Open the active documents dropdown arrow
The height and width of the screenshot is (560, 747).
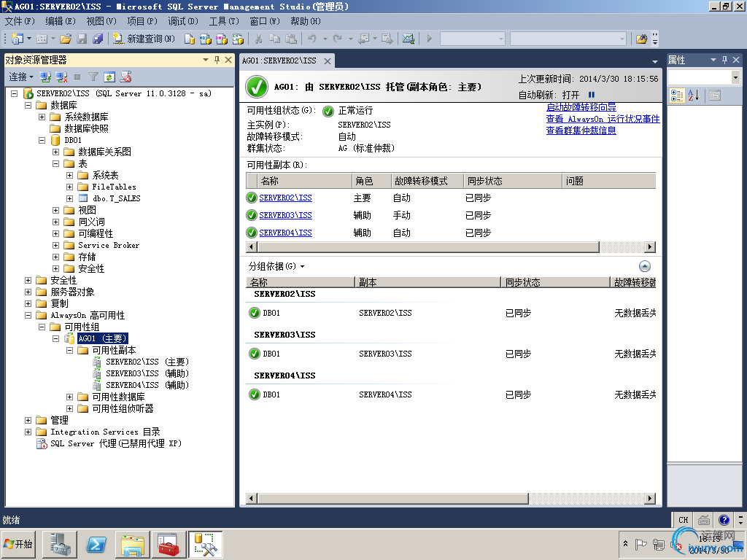[655, 61]
